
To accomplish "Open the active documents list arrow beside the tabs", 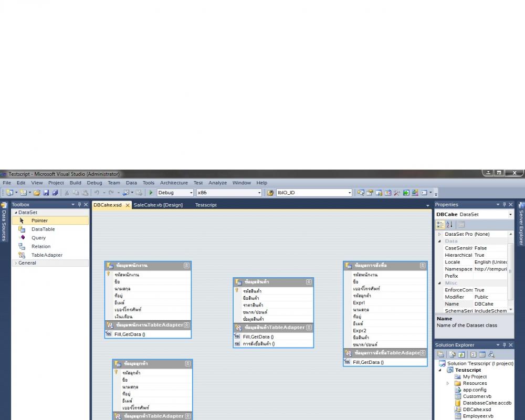I will pyautogui.click(x=427, y=205).
